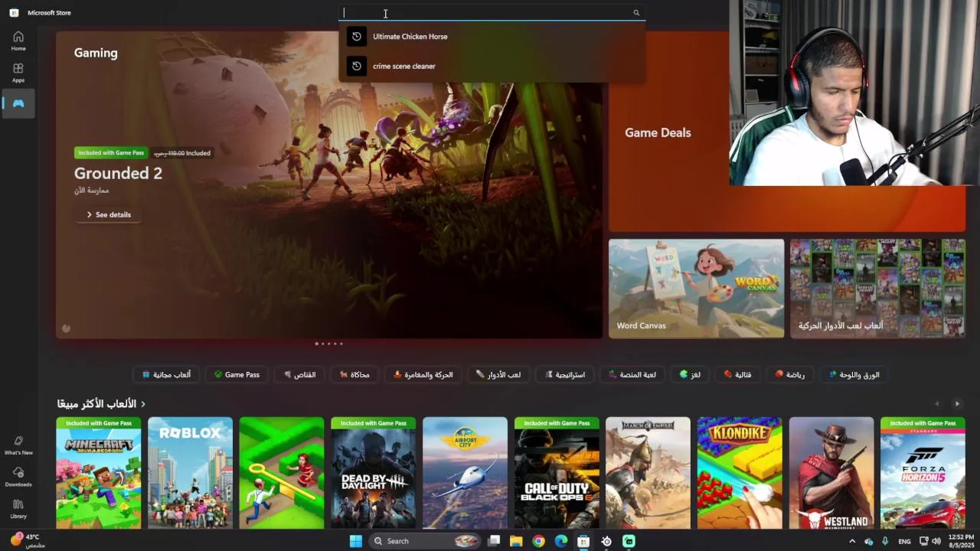Open the Windows Start menu
This screenshot has height=551, width=980.
click(x=356, y=541)
